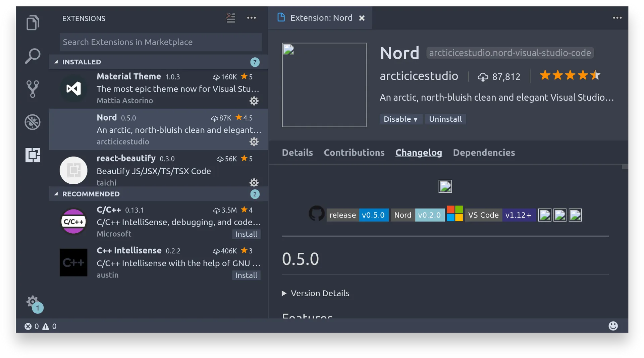644x358 pixels.
Task: Click the changelog scrollbar thumb
Action: tap(625, 167)
